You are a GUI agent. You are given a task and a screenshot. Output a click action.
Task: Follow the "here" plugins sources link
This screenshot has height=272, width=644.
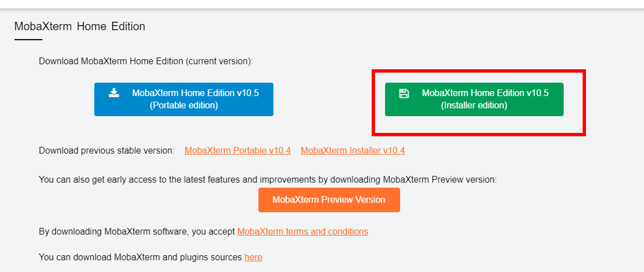tap(253, 257)
